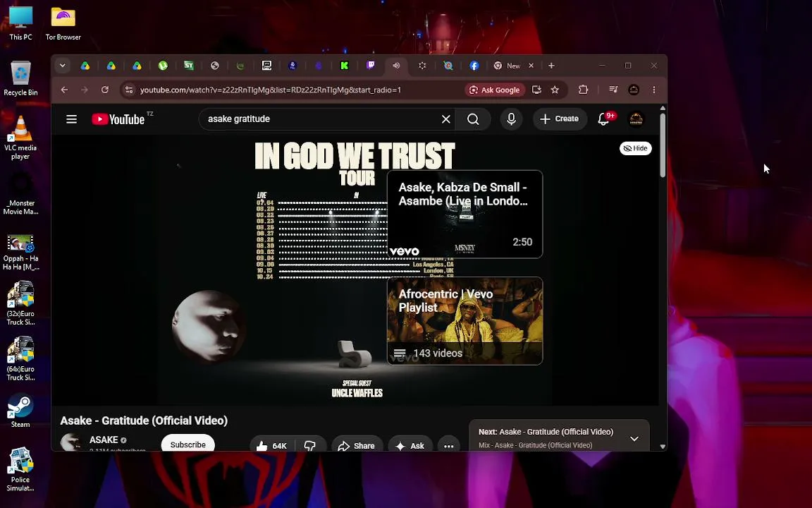
Task: Click the page vertical scrollbar
Action: pyautogui.click(x=663, y=145)
